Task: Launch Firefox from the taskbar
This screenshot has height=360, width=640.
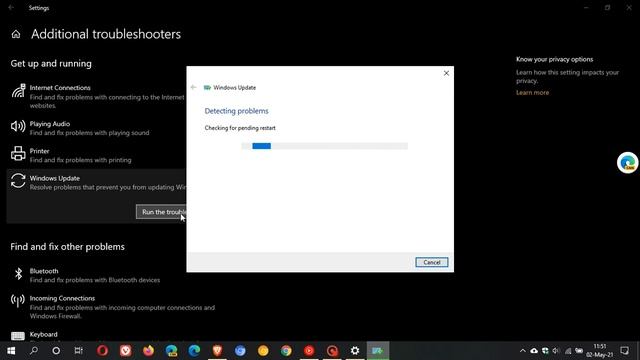Action: 149,351
